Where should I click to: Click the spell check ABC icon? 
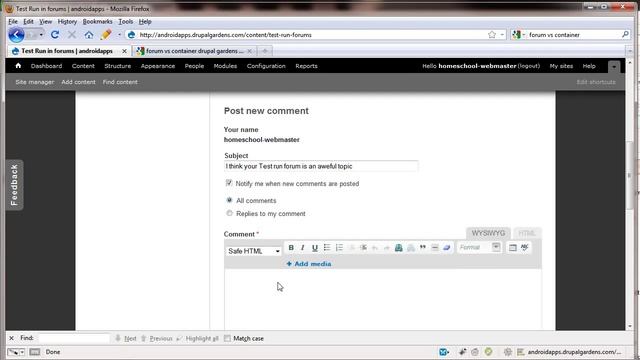[x=525, y=247]
